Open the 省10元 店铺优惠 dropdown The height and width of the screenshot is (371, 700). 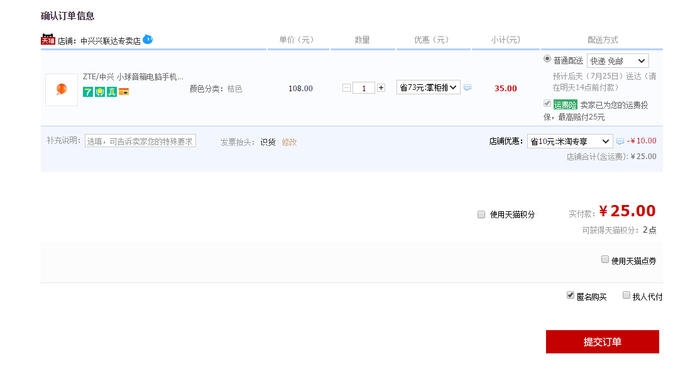tap(570, 141)
